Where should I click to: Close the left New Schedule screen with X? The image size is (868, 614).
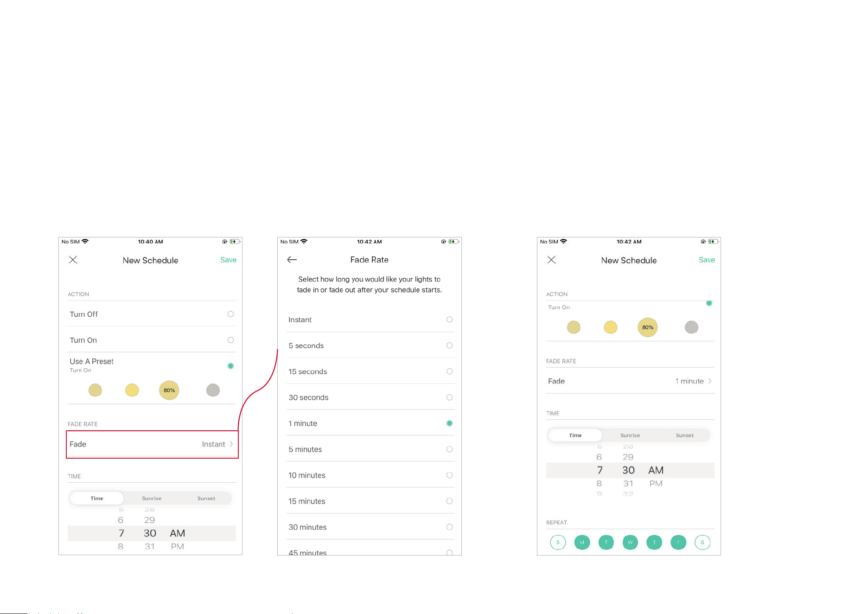pos(73,260)
